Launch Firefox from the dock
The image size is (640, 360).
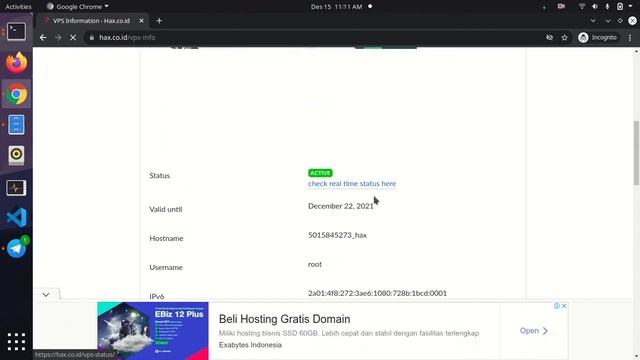[x=16, y=62]
